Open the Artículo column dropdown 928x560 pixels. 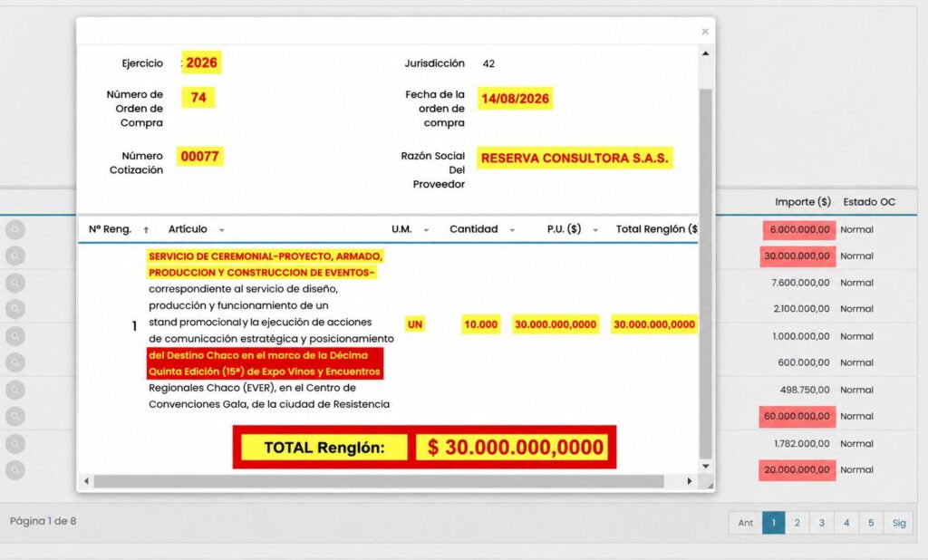click(221, 230)
